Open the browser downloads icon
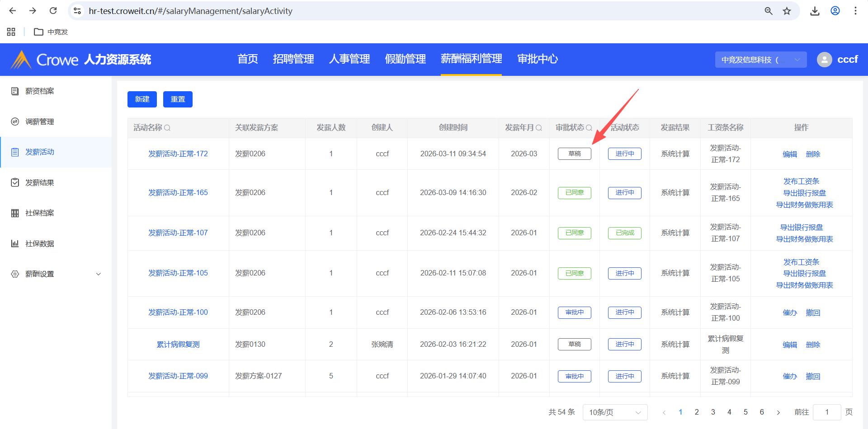Image resolution: width=868 pixels, height=429 pixels. 815,11
